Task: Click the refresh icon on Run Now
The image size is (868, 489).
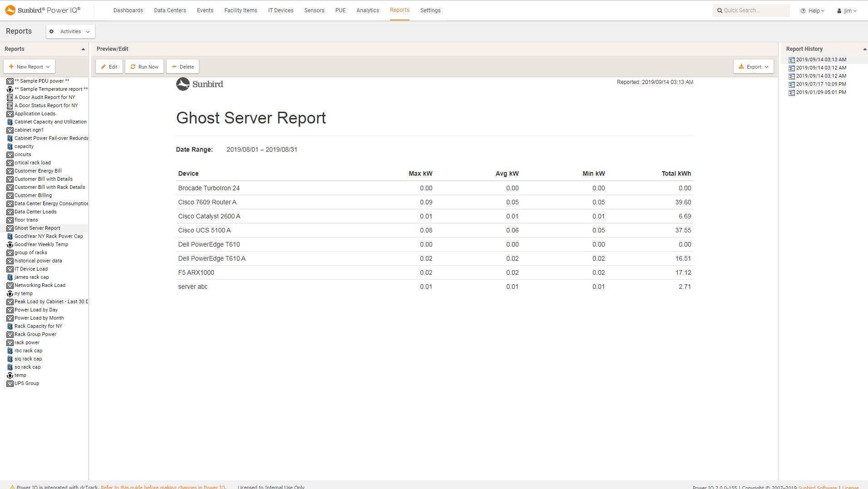Action: (132, 66)
